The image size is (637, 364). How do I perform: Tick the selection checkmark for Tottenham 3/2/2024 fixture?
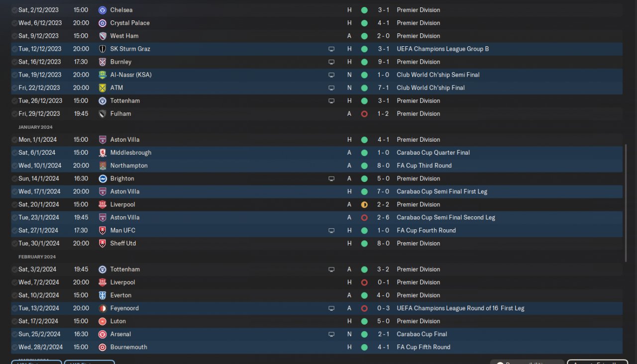14,270
